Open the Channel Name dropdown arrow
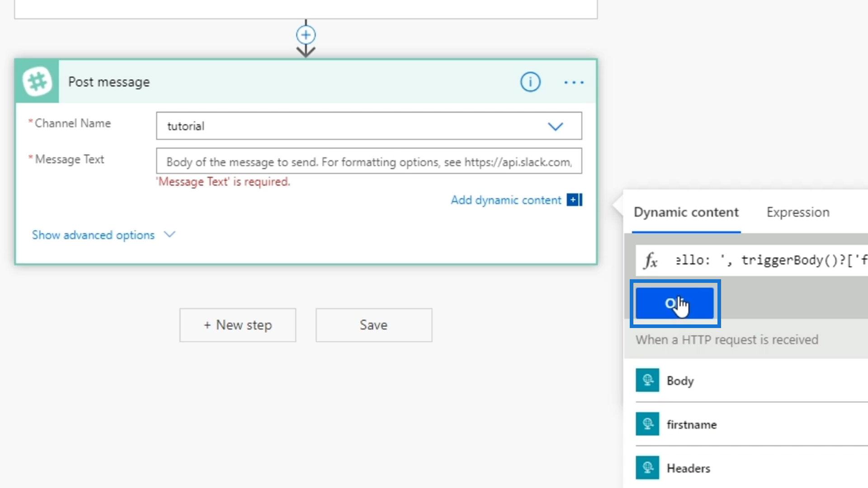 pyautogui.click(x=555, y=126)
